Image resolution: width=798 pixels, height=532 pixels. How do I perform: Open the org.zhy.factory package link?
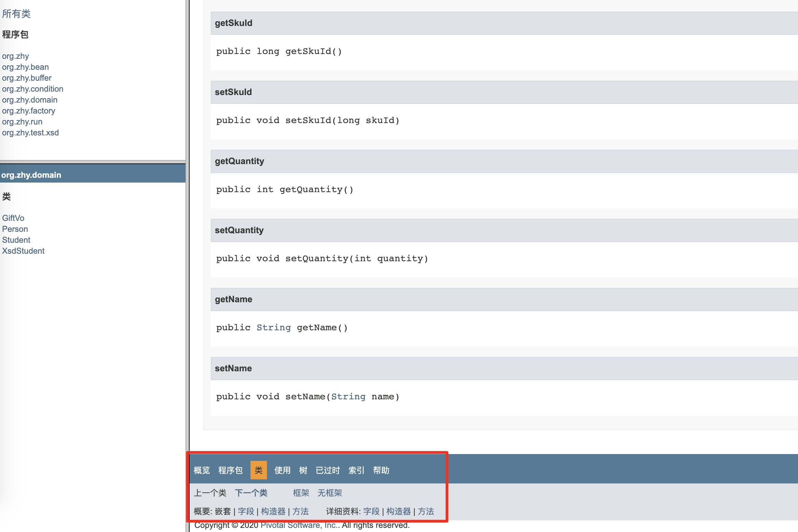point(28,110)
